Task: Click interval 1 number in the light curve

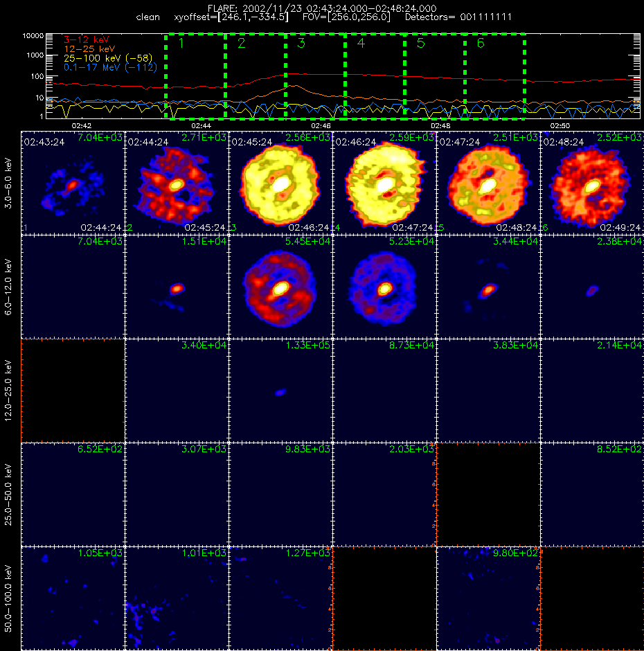Action: [x=181, y=43]
